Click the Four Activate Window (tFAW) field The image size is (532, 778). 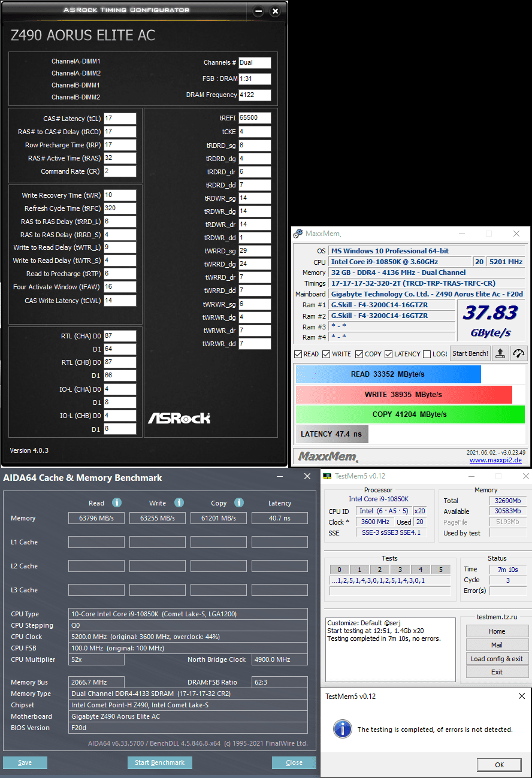click(x=120, y=287)
